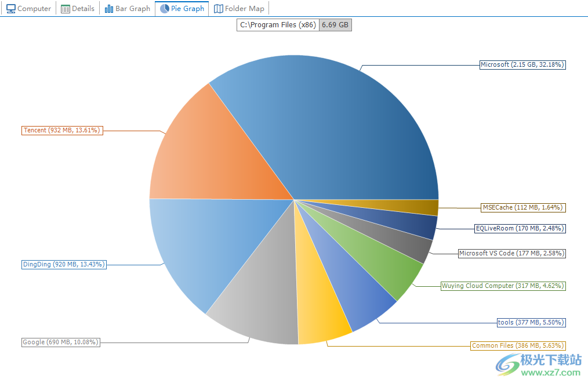The height and width of the screenshot is (382, 588).
Task: Click the Microsoft VS Code (177 MB) label
Action: [512, 253]
